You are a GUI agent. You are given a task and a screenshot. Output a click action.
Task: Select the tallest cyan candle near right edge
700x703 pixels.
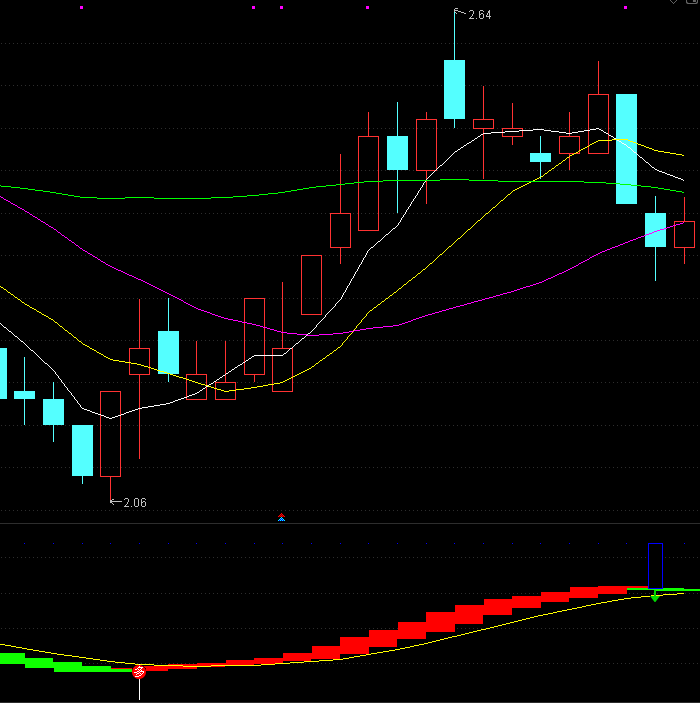pos(626,149)
